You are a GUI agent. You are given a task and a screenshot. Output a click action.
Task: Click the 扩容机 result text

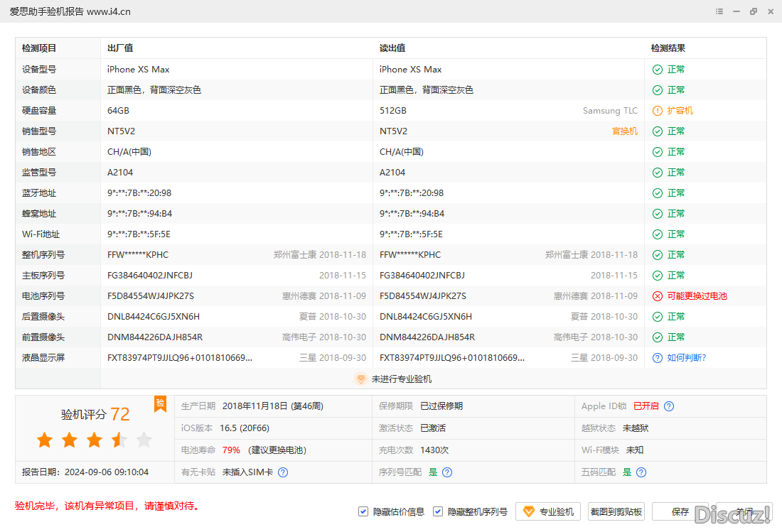coord(680,111)
